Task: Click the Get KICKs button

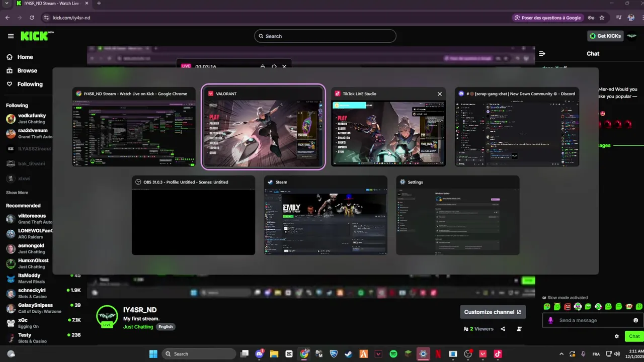Action: click(605, 36)
